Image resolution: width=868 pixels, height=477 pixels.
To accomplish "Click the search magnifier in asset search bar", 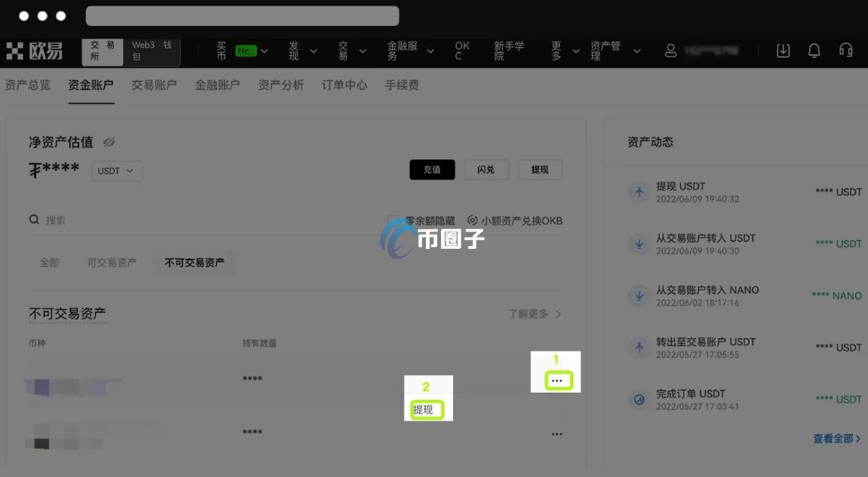I will point(34,219).
